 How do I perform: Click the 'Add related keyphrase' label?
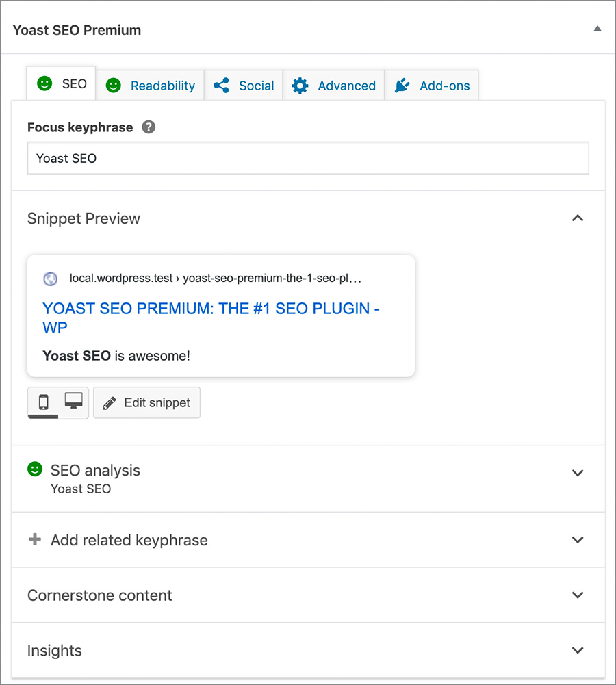[x=129, y=541]
